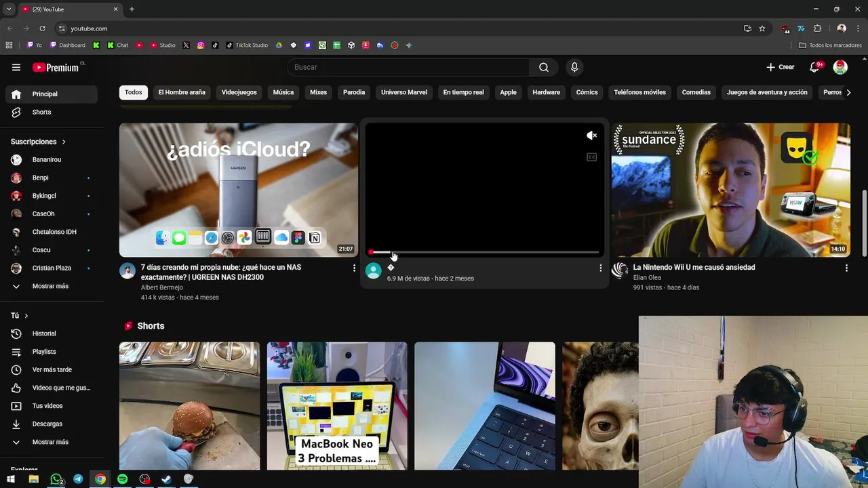This screenshot has width=868, height=488.
Task: Open Historial in the sidebar
Action: (52, 333)
